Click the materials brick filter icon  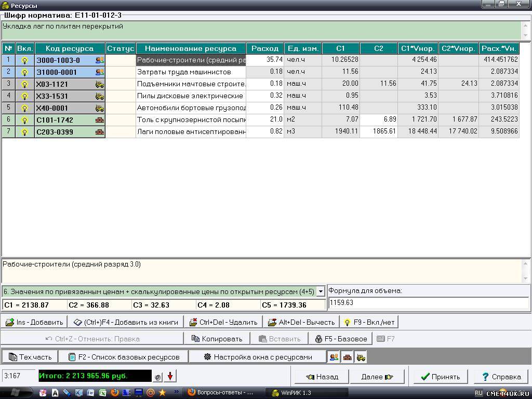[x=347, y=357]
